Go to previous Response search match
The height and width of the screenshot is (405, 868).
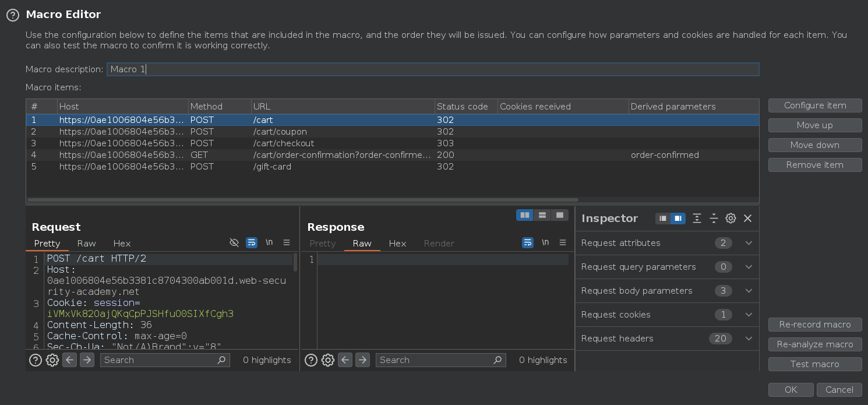pyautogui.click(x=345, y=360)
